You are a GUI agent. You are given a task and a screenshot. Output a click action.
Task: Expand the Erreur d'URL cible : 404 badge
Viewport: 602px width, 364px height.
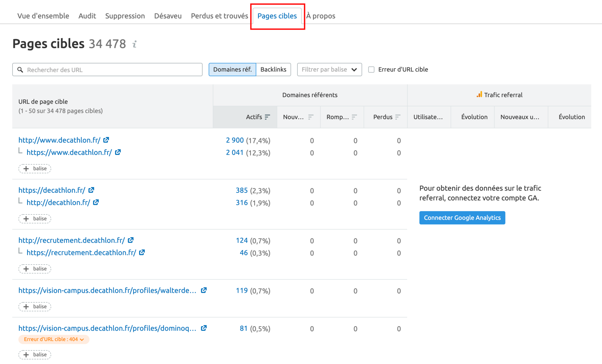point(54,339)
